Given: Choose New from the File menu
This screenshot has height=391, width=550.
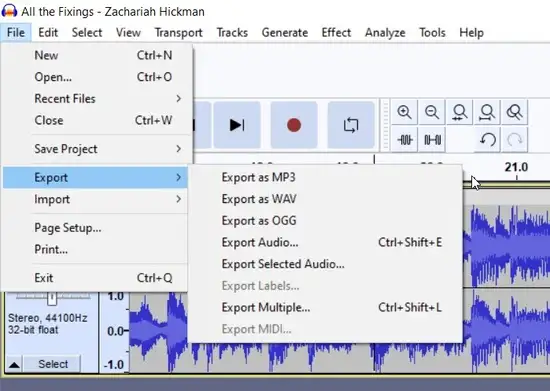Looking at the screenshot, I should pos(95,55).
